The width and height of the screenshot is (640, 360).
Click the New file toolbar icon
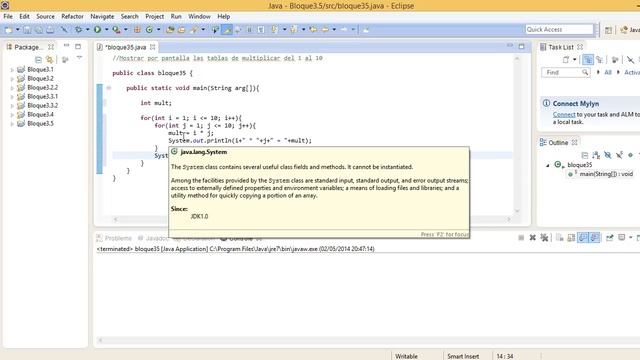coord(8,29)
